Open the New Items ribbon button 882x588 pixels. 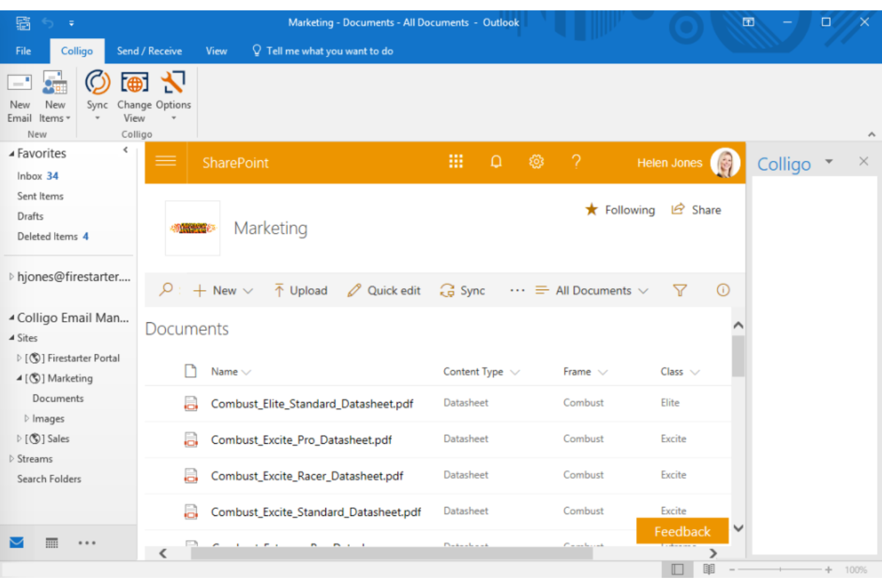[55, 95]
